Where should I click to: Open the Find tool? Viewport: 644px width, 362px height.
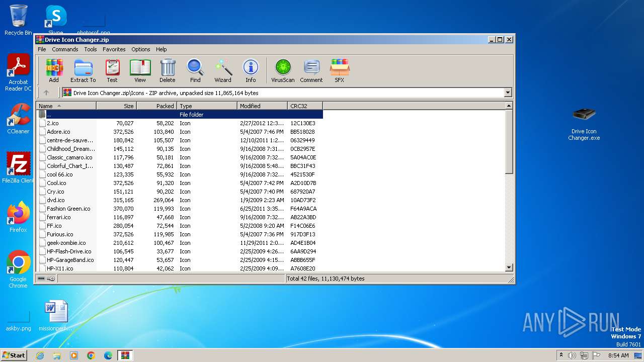point(195,70)
